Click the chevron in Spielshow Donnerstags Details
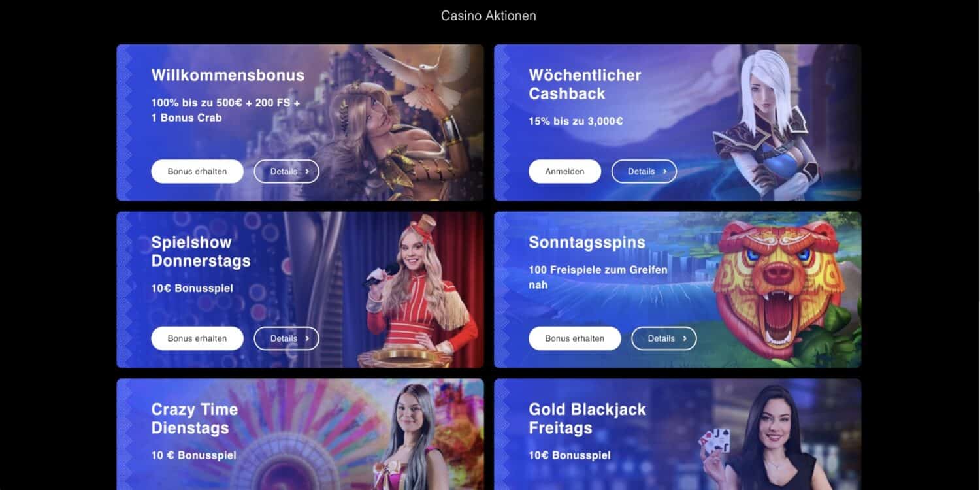This screenshot has width=980, height=490. click(x=307, y=338)
